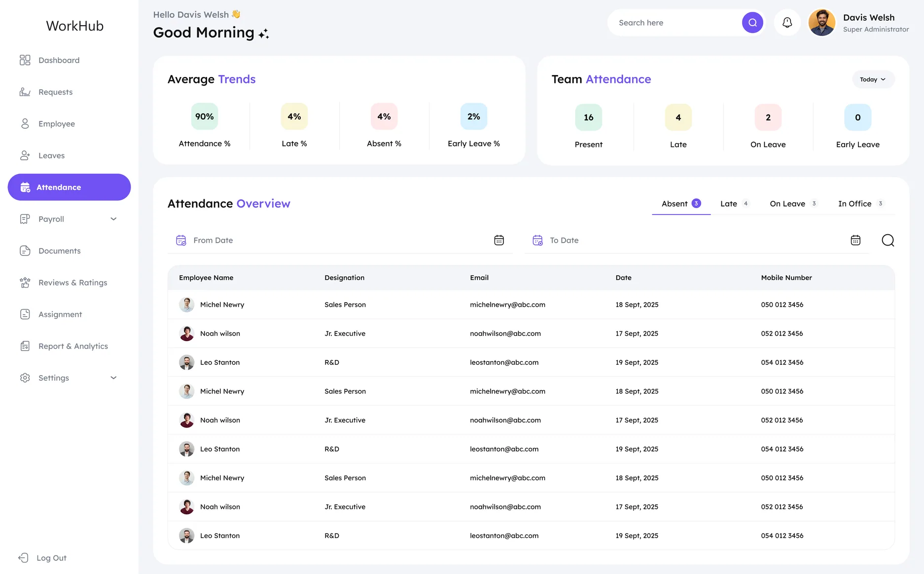Viewport: 924px width, 574px height.
Task: Open the Today period dropdown
Action: click(873, 79)
